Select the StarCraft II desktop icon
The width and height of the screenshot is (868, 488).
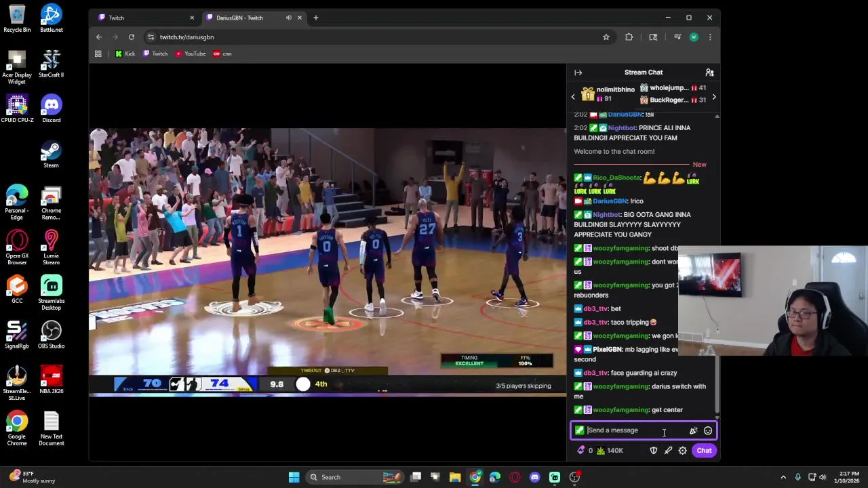pos(52,64)
